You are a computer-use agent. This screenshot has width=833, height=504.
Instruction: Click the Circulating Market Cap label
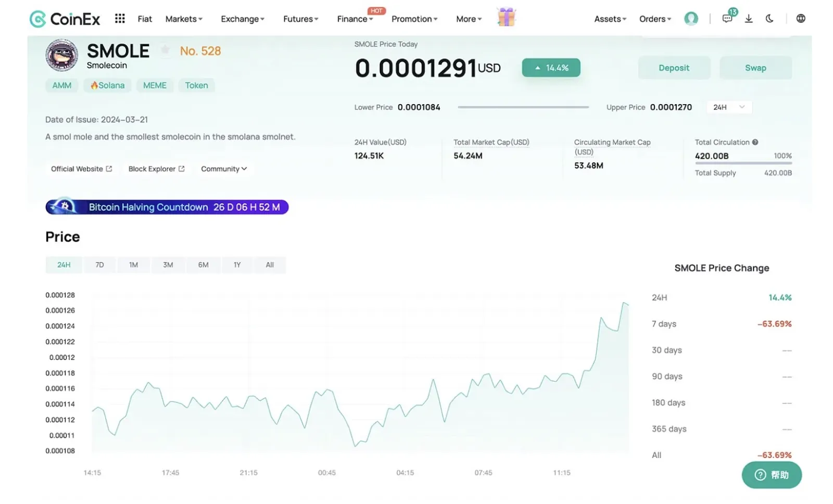[612, 147]
